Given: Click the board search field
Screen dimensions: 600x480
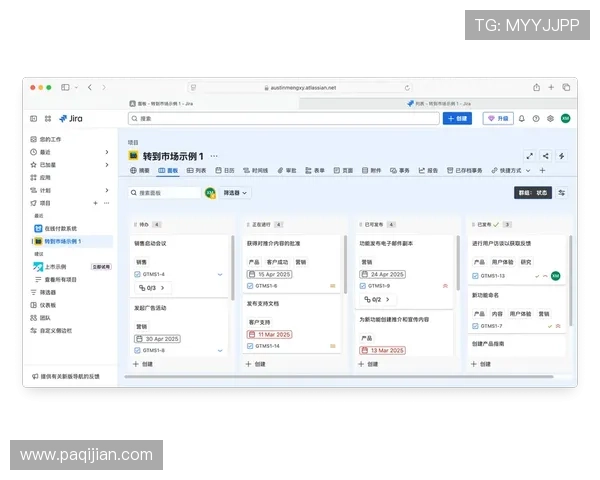Looking at the screenshot, I should pos(165,193).
